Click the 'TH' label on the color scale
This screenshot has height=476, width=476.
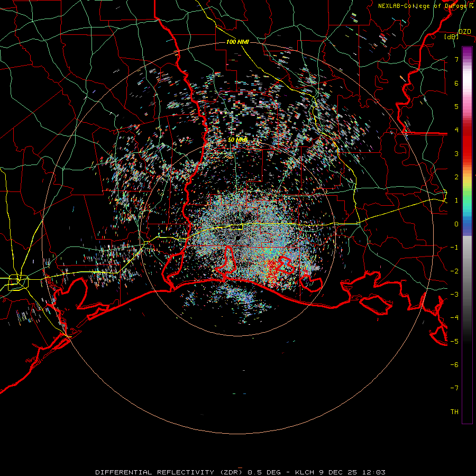[454, 412]
